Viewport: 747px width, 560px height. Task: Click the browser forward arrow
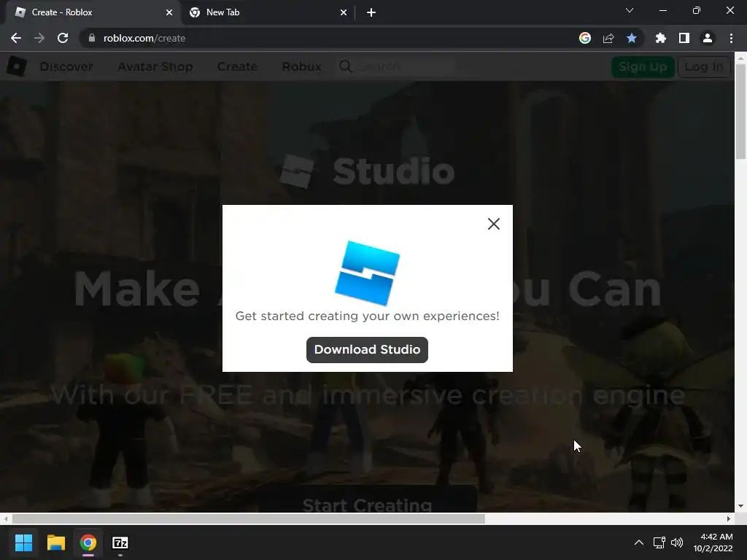click(x=39, y=38)
